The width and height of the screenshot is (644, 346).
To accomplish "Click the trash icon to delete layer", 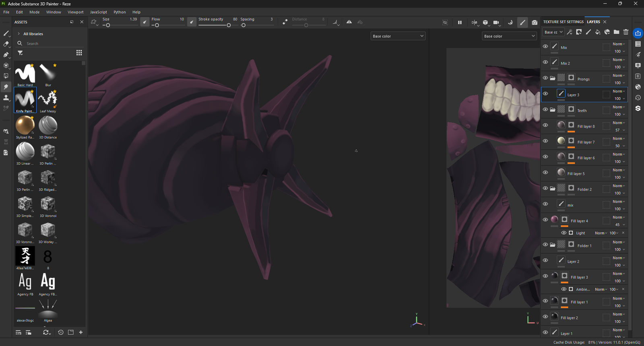I will click(626, 32).
